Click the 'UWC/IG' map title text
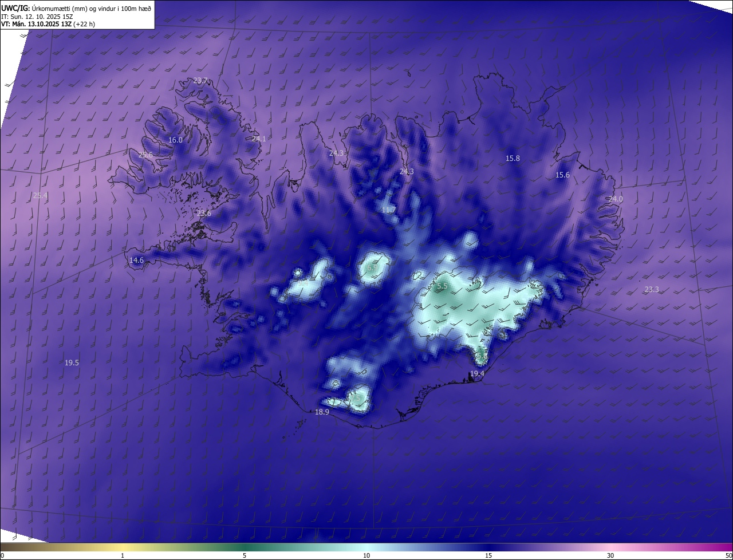This screenshot has height=560, width=733. 15,7
